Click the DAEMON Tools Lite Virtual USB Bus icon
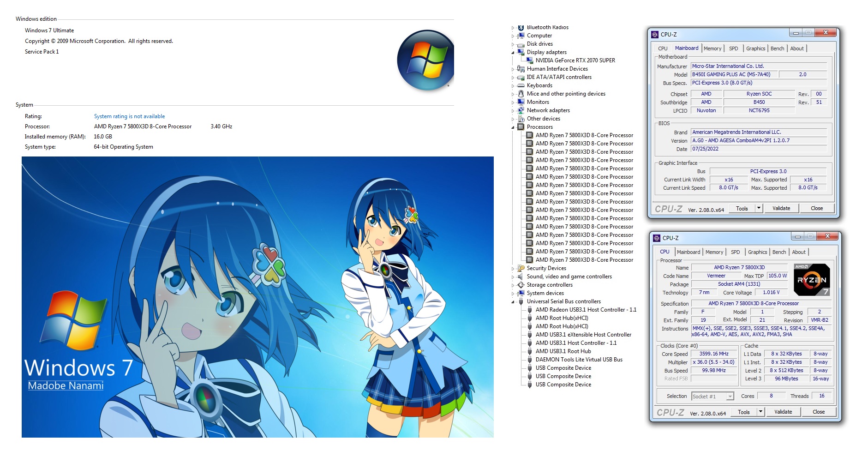868x451 pixels. click(530, 360)
